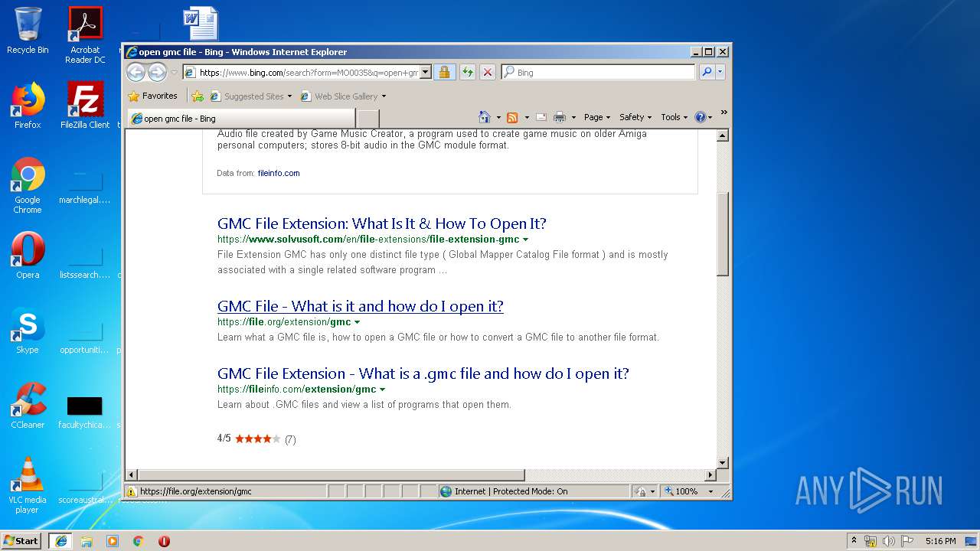Open the search provider dropdown arrow
Screen dimensions: 980x551
pyautogui.click(x=720, y=73)
